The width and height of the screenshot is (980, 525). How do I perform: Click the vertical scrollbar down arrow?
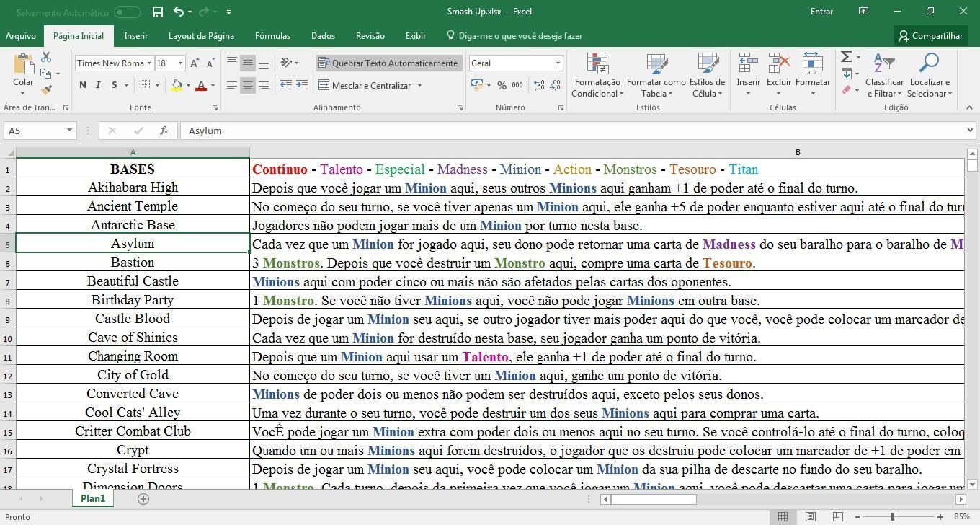pyautogui.click(x=971, y=484)
